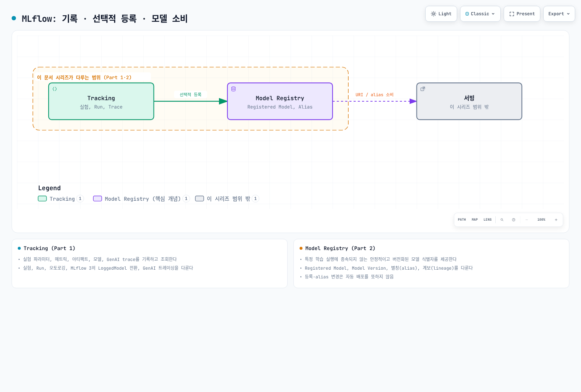
Task: Click the purple Model Registry legend swatch
Action: coord(97,199)
